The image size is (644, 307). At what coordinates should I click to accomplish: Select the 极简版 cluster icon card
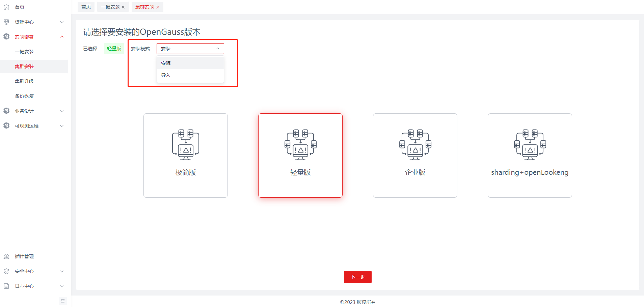tap(186, 155)
